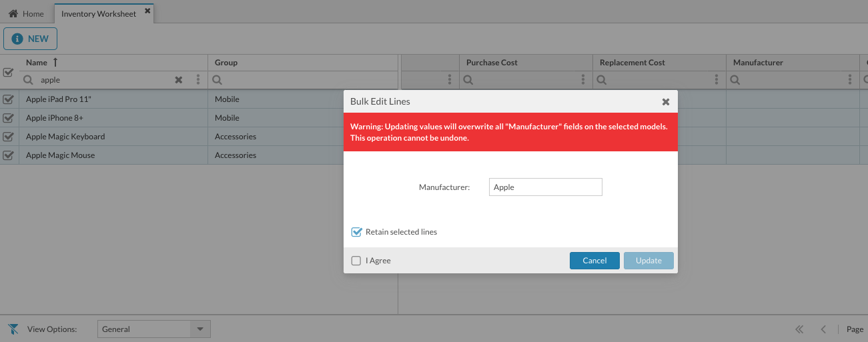Switch to the Home tab
The height and width of the screenshot is (342, 868).
(x=27, y=14)
